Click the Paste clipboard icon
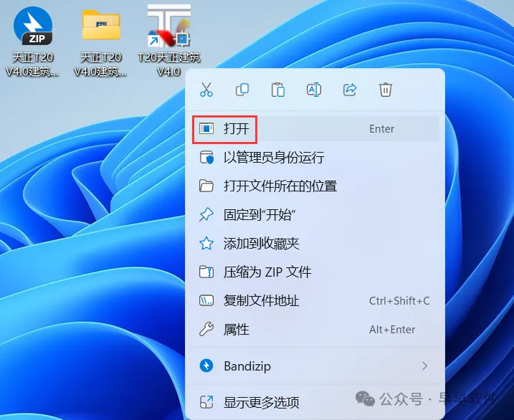The height and width of the screenshot is (420, 514). pyautogui.click(x=278, y=90)
